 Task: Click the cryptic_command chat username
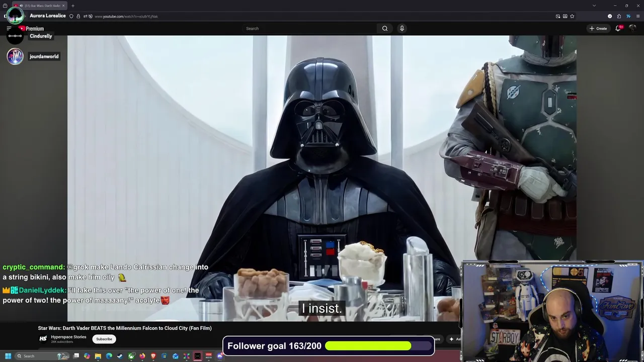point(34,267)
